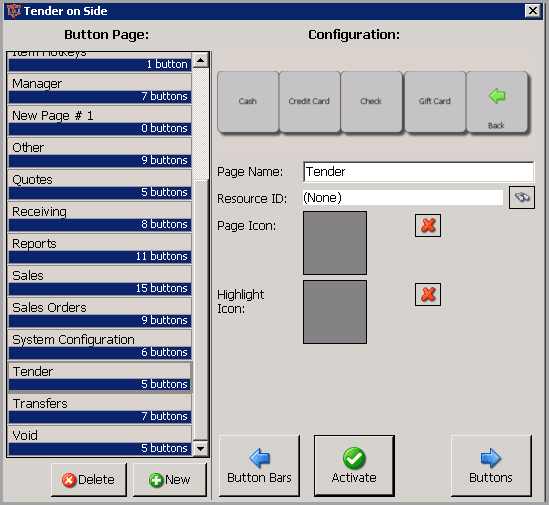This screenshot has width=549, height=505.
Task: Close the Tender on Side window
Action: tap(533, 11)
